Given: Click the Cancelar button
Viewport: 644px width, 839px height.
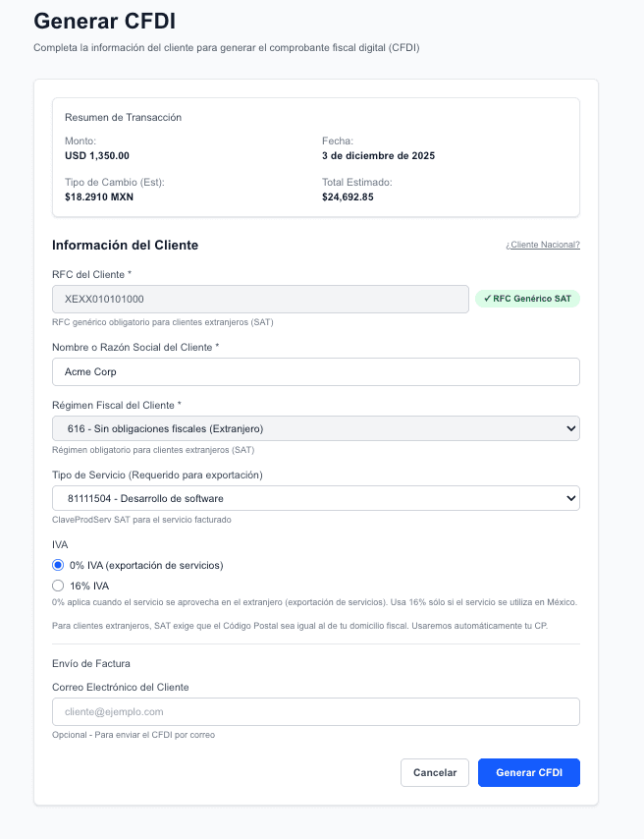Looking at the screenshot, I should tap(434, 772).
